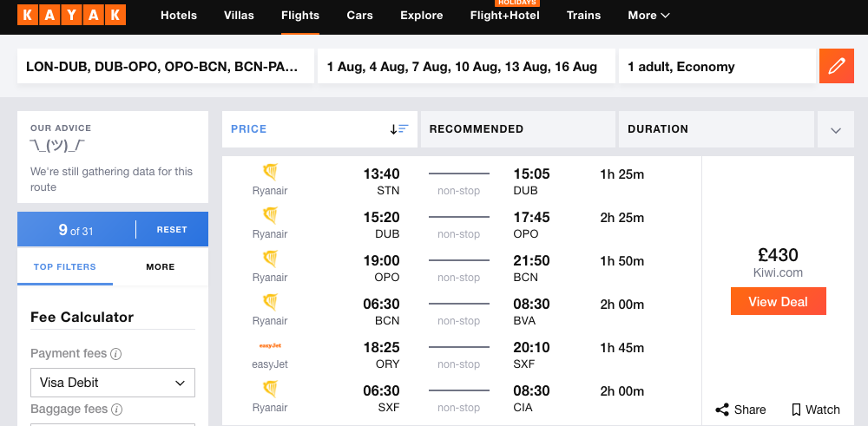Click the multi-city route input field
Image resolution: width=868 pixels, height=426 pixels.
pyautogui.click(x=166, y=67)
